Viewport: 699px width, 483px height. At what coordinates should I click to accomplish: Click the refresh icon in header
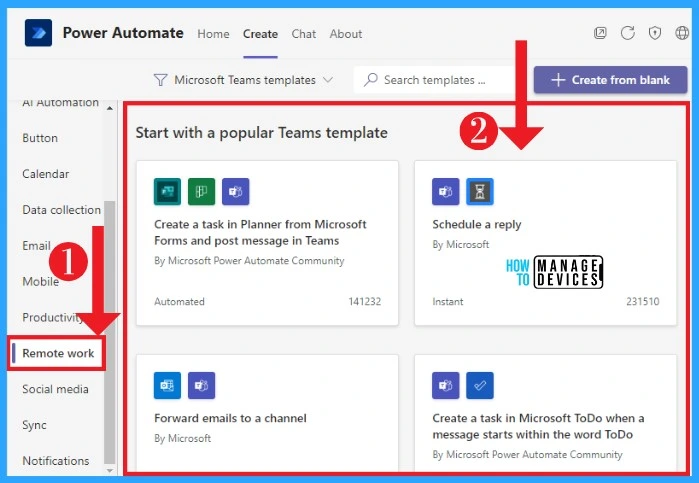click(x=628, y=33)
